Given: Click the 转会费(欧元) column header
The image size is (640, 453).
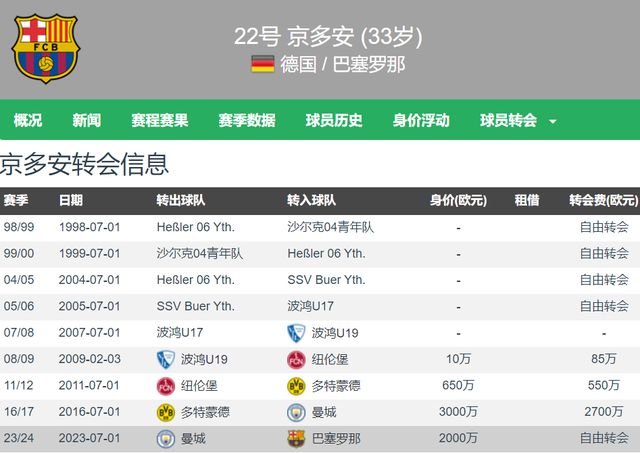Looking at the screenshot, I should click(x=604, y=200).
